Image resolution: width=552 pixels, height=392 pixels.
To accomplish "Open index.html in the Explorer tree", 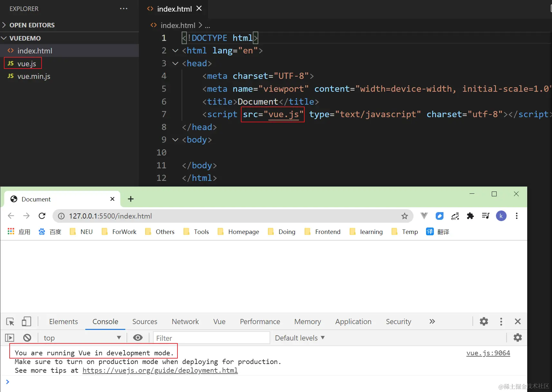I will point(69,51).
